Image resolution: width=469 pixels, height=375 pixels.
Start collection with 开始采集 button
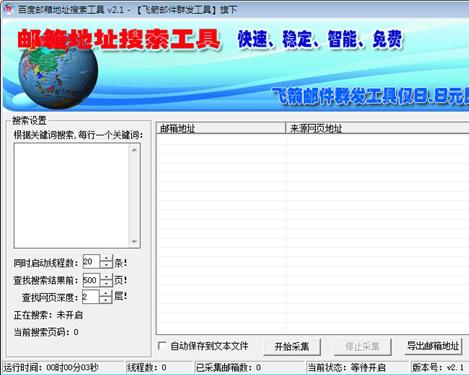[292, 347]
